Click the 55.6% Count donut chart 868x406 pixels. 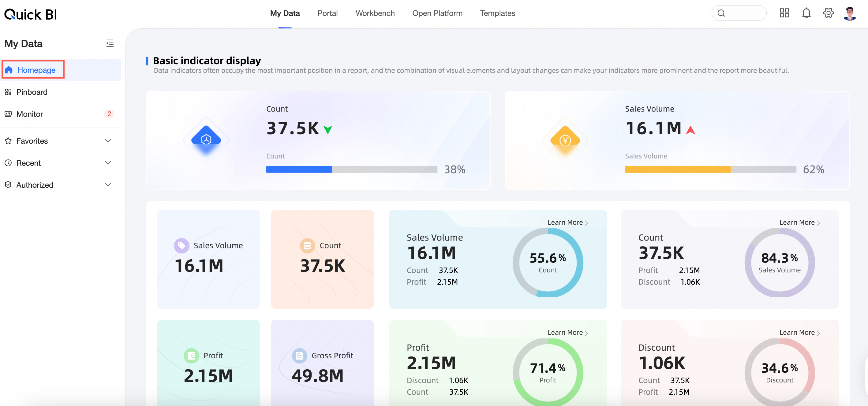point(548,263)
